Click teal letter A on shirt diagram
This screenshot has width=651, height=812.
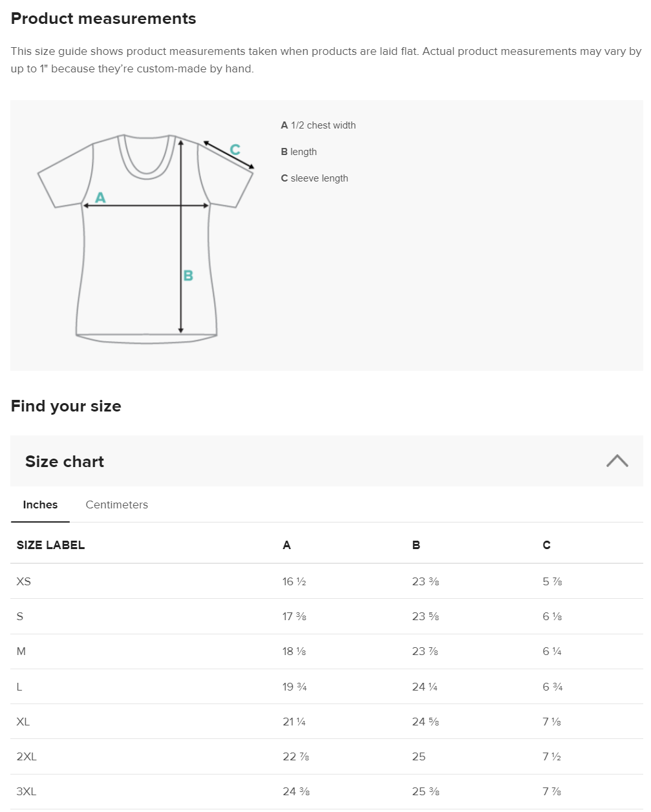click(x=100, y=198)
